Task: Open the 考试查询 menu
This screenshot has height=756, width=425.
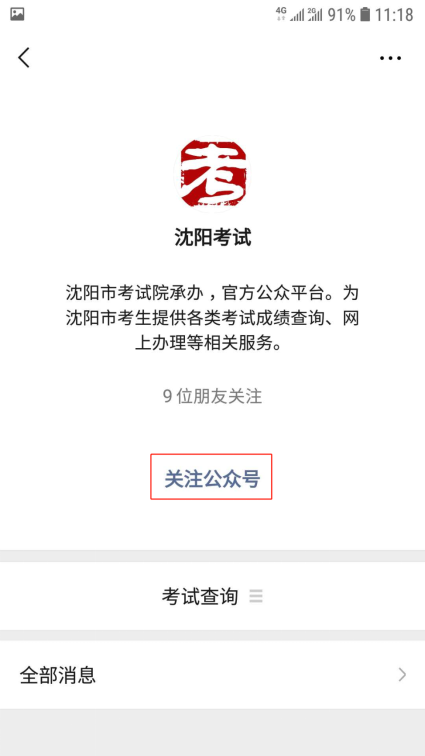Action: (212, 596)
